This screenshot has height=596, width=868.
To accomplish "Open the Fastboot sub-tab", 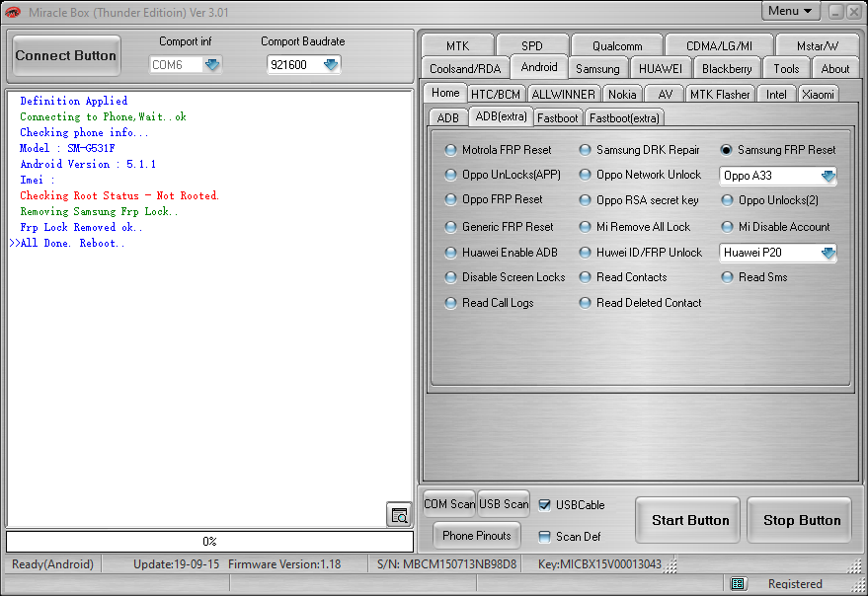I will [x=557, y=117].
